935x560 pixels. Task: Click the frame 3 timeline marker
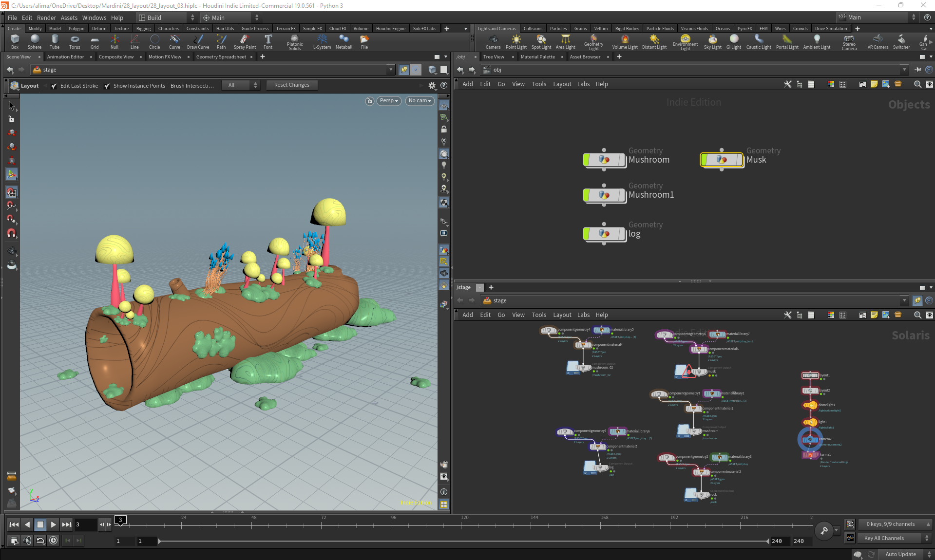pyautogui.click(x=120, y=520)
